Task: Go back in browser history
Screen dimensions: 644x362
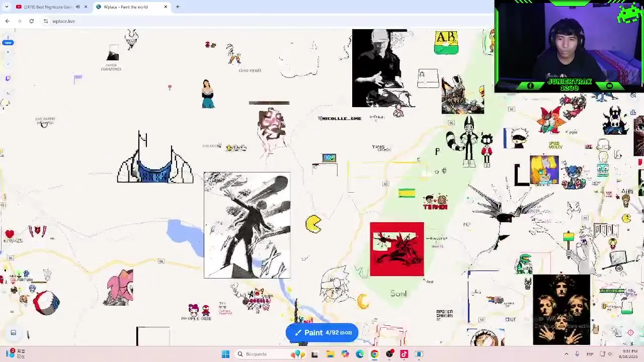Action: [x=7, y=21]
